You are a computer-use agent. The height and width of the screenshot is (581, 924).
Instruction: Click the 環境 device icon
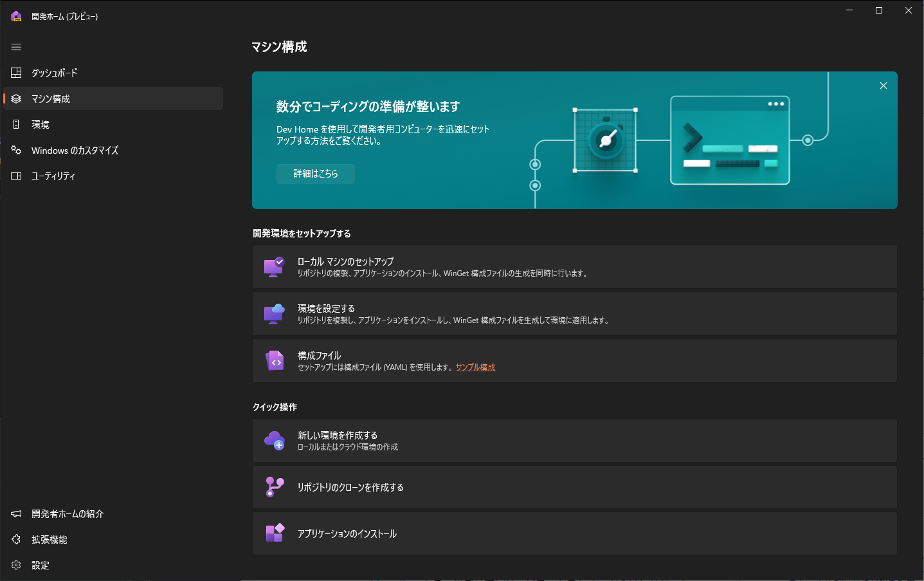tap(16, 124)
